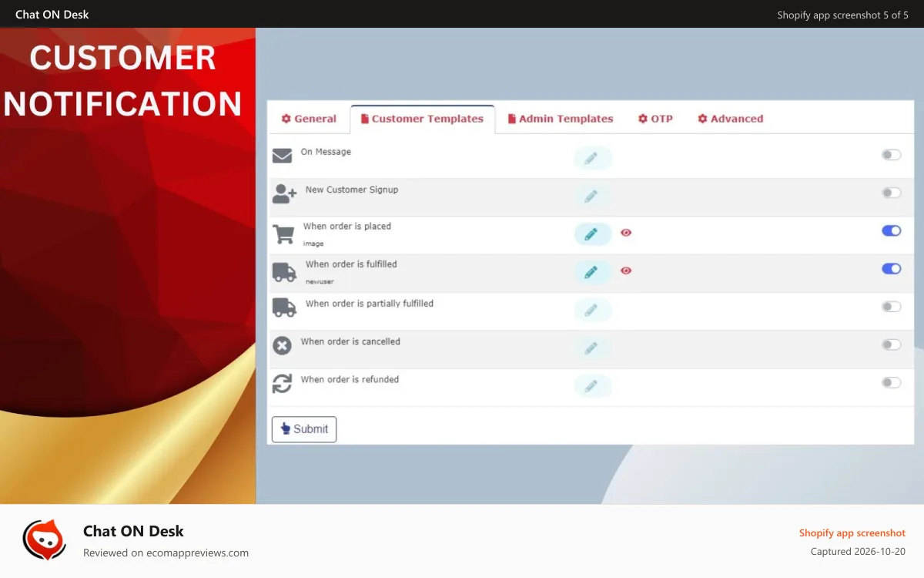
Task: Click the refresh arrows icon for order refunded
Action: (282, 383)
